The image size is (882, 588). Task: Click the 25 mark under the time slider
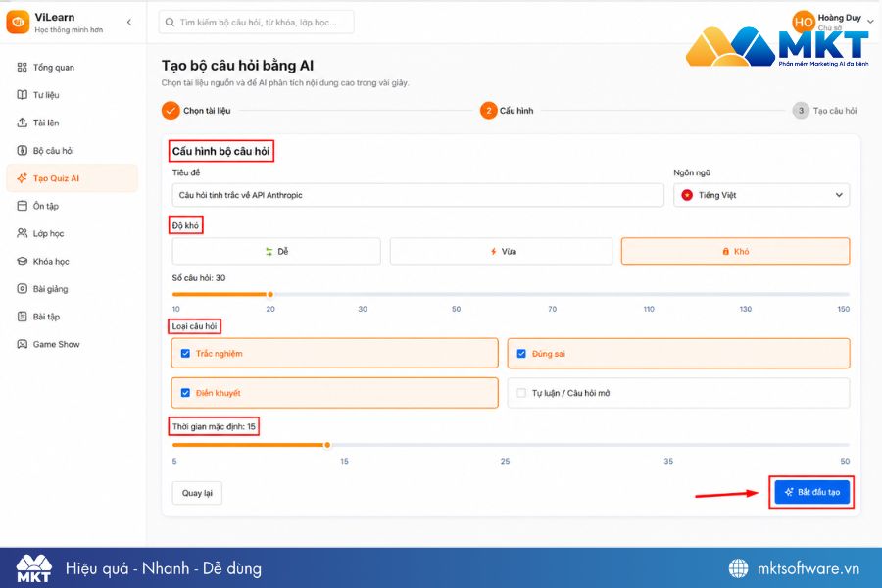pyautogui.click(x=505, y=461)
